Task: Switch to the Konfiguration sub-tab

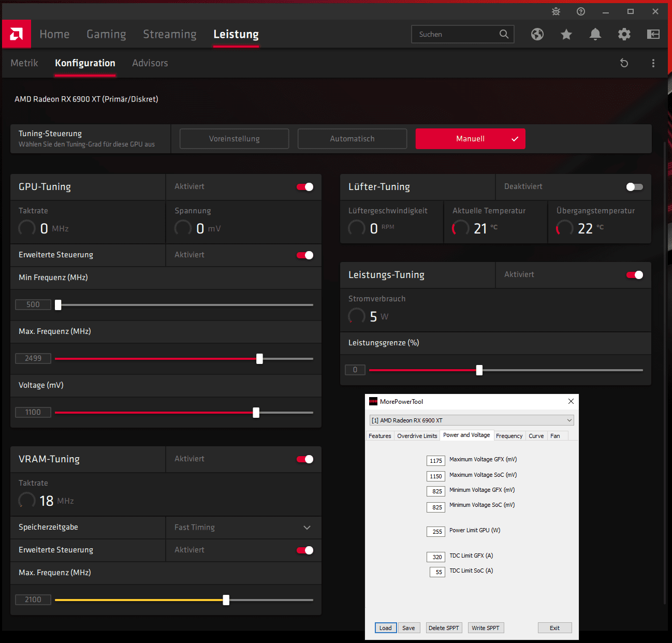Action: [x=85, y=63]
